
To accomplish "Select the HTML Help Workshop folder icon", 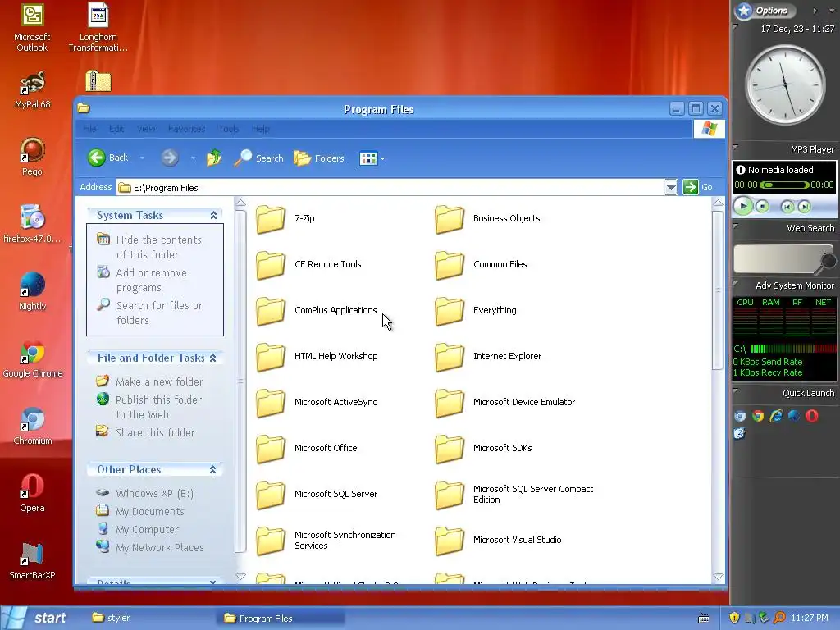I will [271, 357].
